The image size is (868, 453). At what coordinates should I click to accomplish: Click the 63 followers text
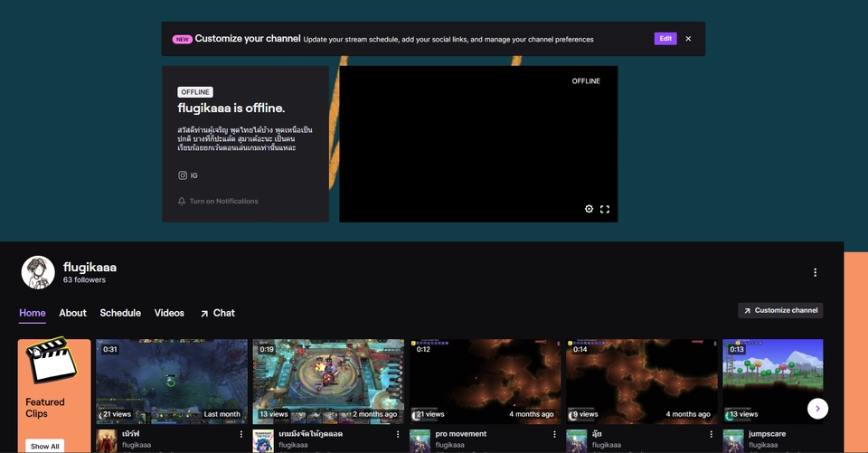tap(84, 279)
